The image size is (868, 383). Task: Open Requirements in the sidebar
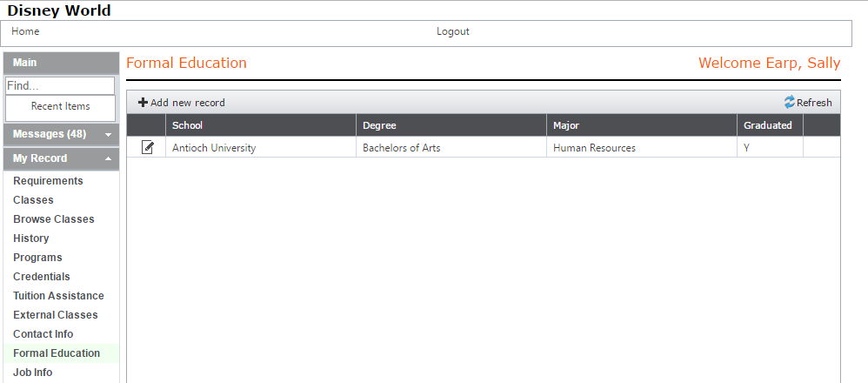pos(48,181)
